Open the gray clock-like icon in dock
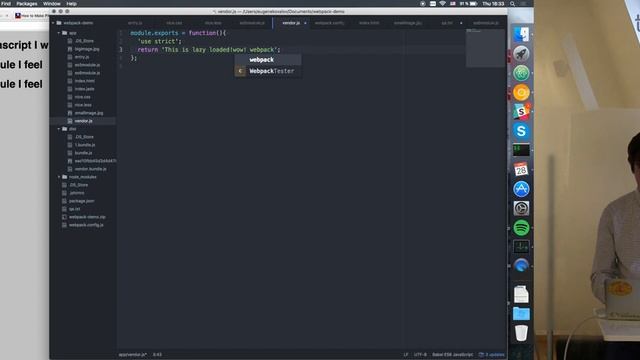Viewport: 640px width, 360px height. click(521, 208)
